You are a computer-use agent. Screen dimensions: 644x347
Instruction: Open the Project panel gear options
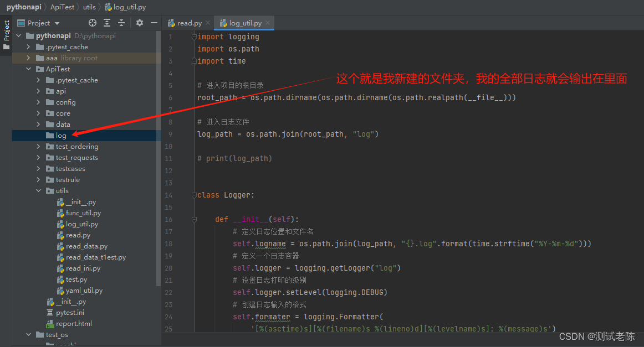click(x=140, y=23)
